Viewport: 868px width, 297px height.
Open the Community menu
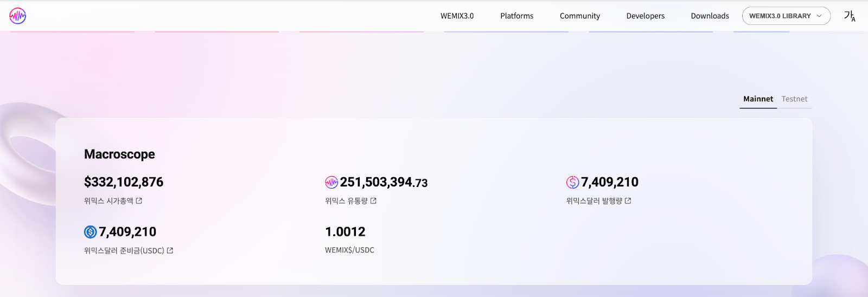(x=580, y=16)
